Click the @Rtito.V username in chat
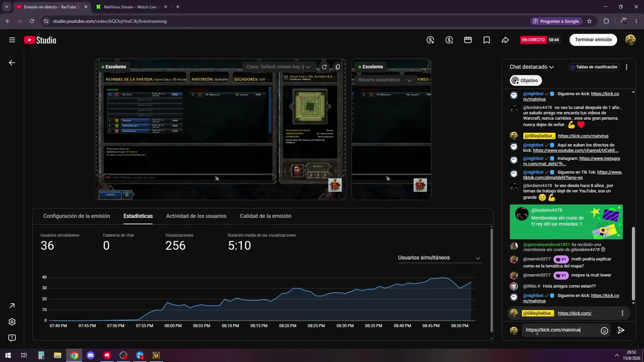This screenshot has width=644, height=362. click(x=532, y=286)
